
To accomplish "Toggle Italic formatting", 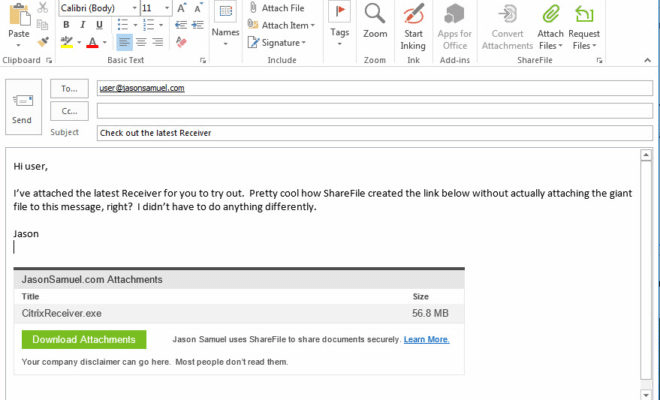I will [x=82, y=25].
